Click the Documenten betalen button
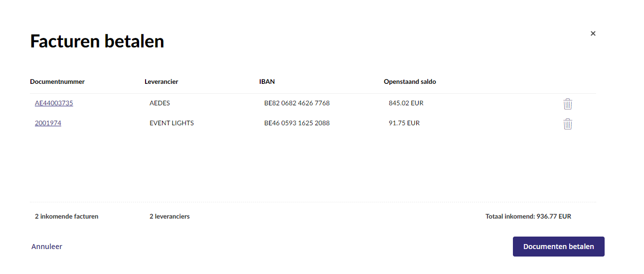 click(x=559, y=247)
